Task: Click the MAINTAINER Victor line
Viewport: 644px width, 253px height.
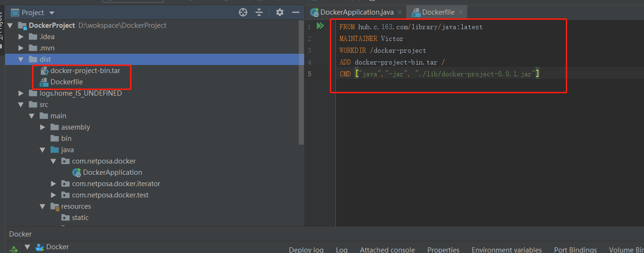Action: point(371,39)
